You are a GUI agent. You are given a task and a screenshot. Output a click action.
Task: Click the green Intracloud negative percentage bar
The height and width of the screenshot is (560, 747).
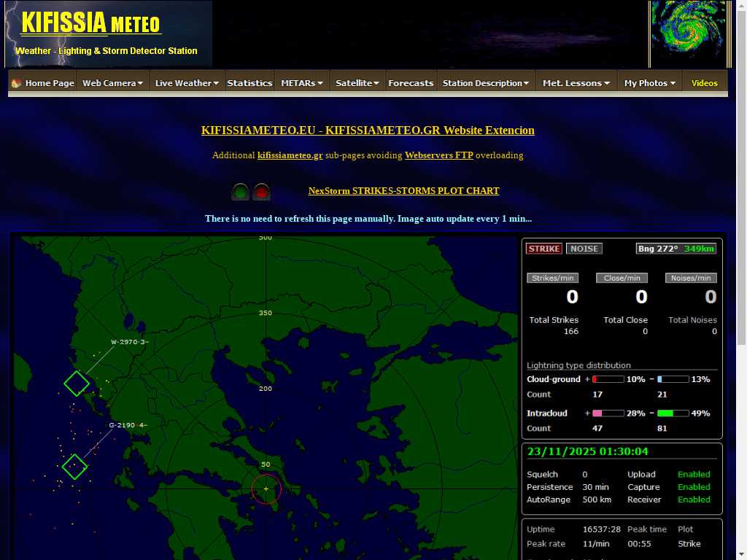point(673,413)
